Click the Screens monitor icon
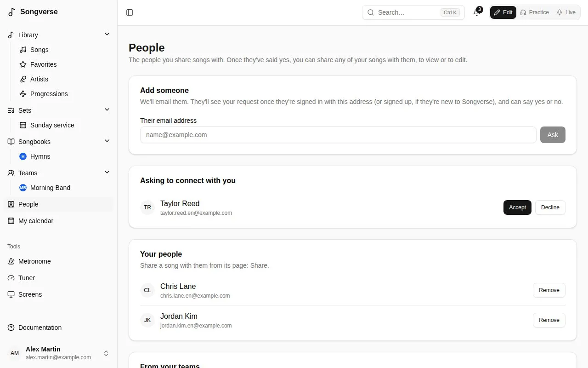 pyautogui.click(x=11, y=294)
